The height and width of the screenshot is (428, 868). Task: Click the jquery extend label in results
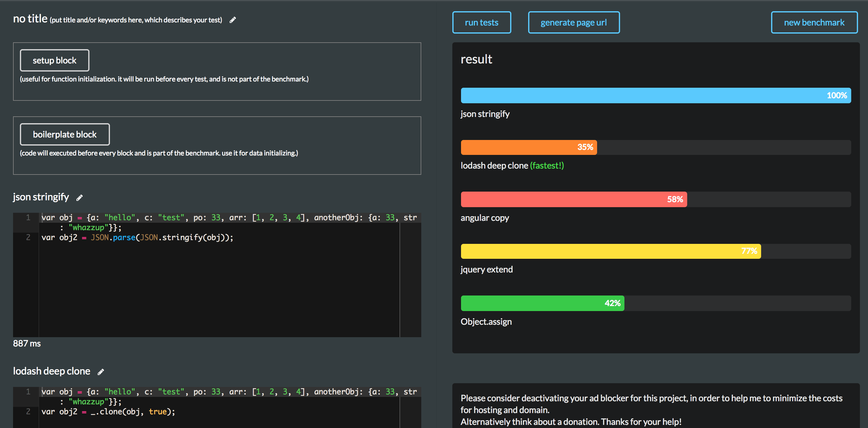(x=486, y=269)
